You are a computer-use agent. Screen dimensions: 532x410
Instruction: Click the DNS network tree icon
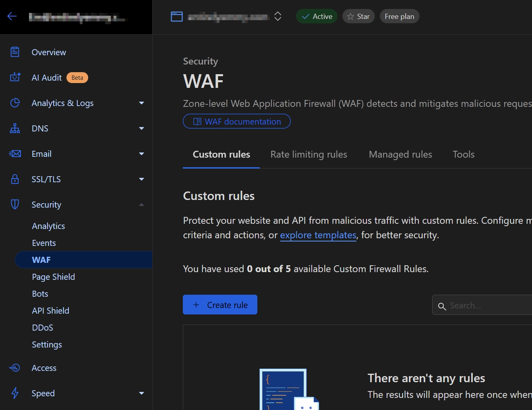(x=15, y=128)
